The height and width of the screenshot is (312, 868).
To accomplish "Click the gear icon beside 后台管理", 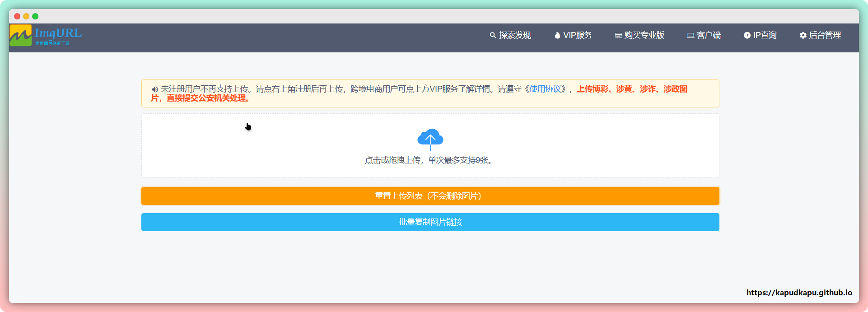I will [x=803, y=35].
